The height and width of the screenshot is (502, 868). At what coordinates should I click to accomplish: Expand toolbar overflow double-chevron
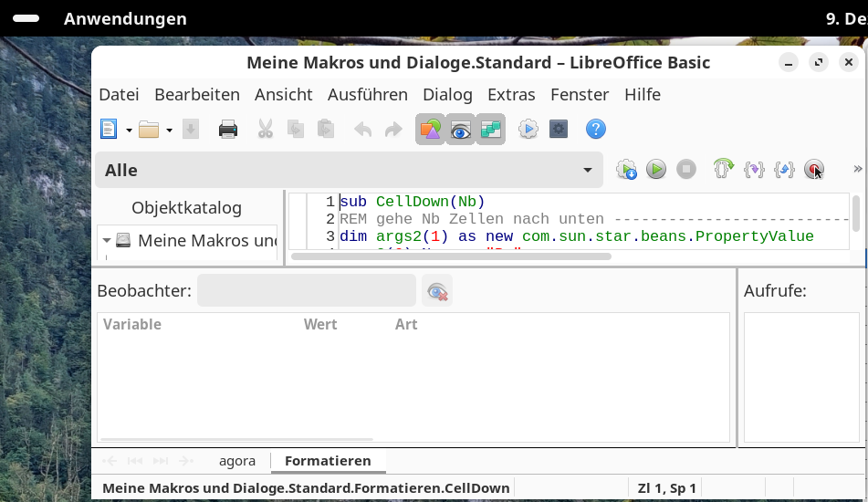coord(857,169)
